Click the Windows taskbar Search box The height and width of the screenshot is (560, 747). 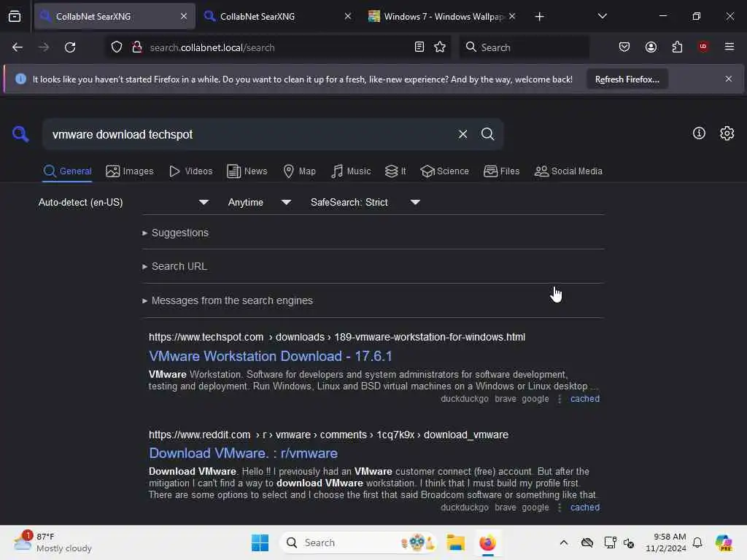357,542
